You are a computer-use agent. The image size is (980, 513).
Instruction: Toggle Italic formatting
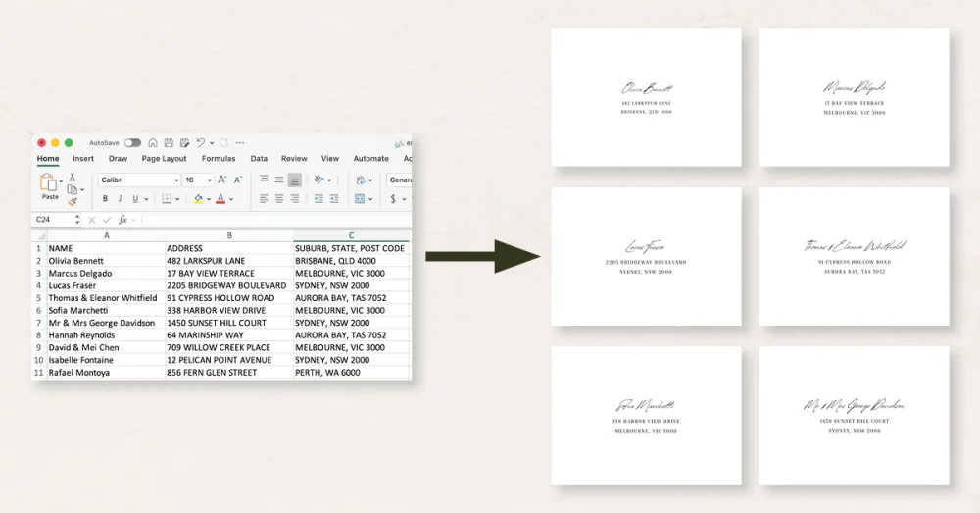coord(120,199)
